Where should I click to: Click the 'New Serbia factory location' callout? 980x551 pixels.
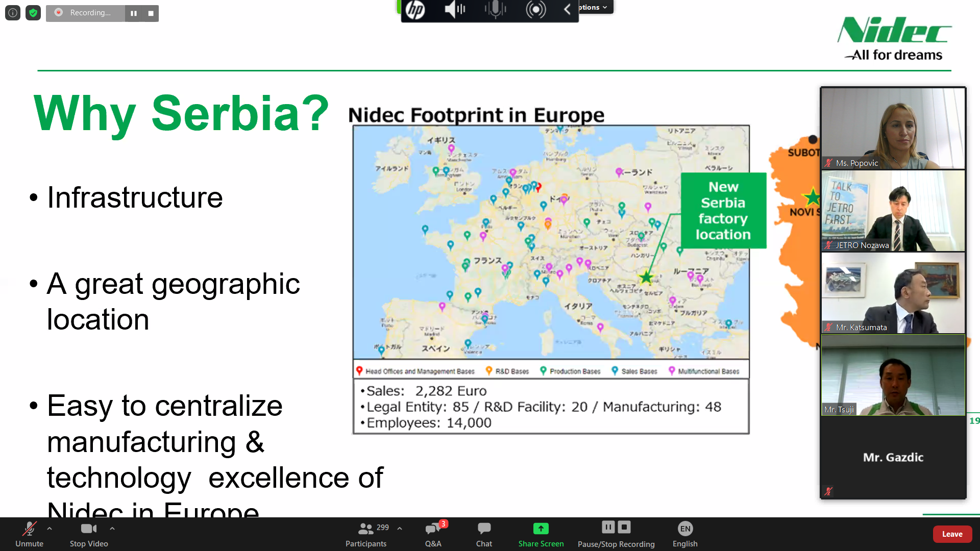pos(723,210)
